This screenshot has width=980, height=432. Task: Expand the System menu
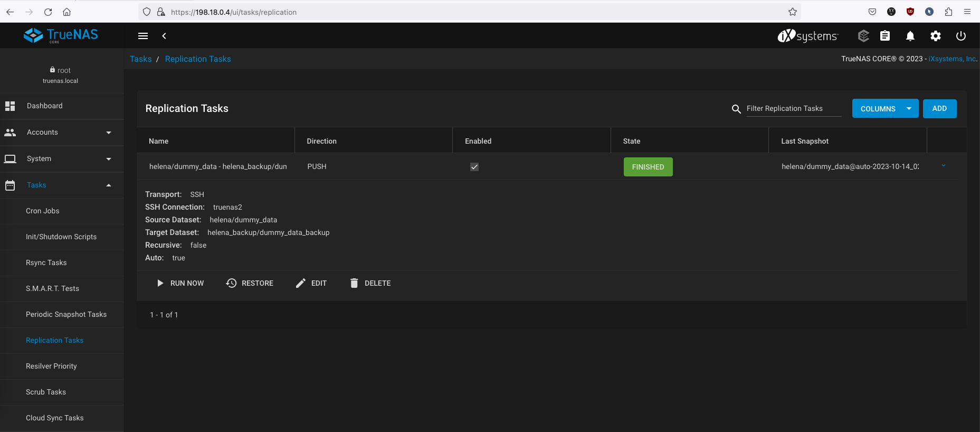click(62, 159)
